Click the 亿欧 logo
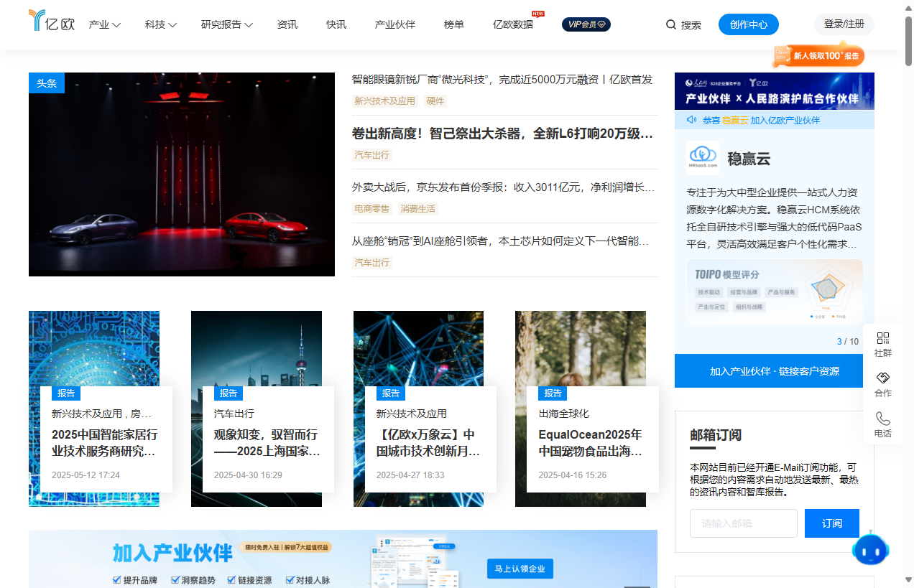 (x=51, y=22)
